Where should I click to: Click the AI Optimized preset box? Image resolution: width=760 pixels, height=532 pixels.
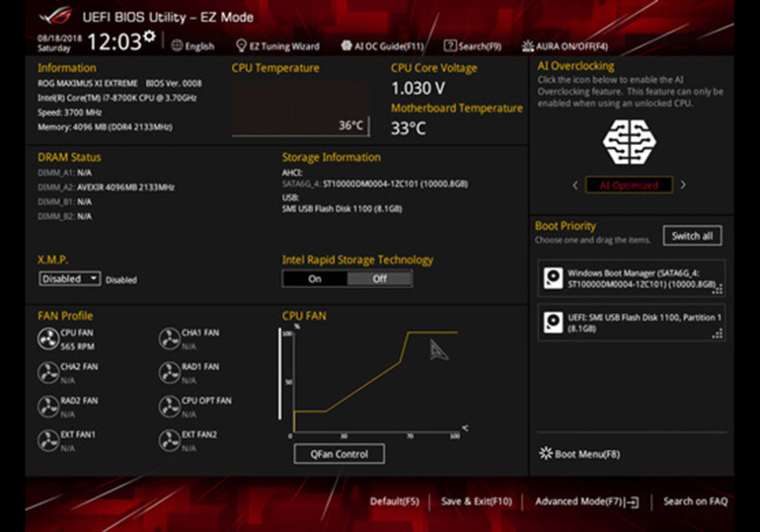coord(629,185)
